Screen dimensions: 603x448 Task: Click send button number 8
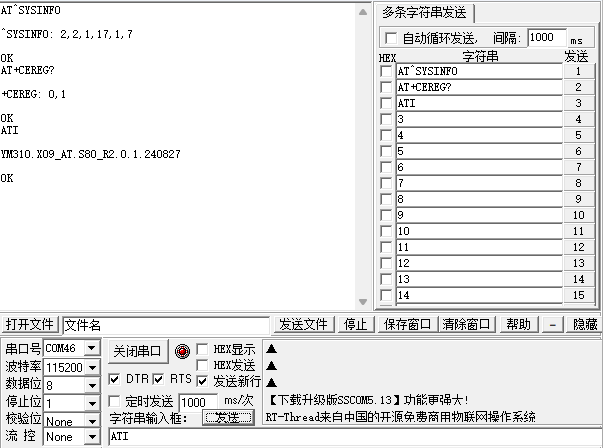click(x=578, y=183)
